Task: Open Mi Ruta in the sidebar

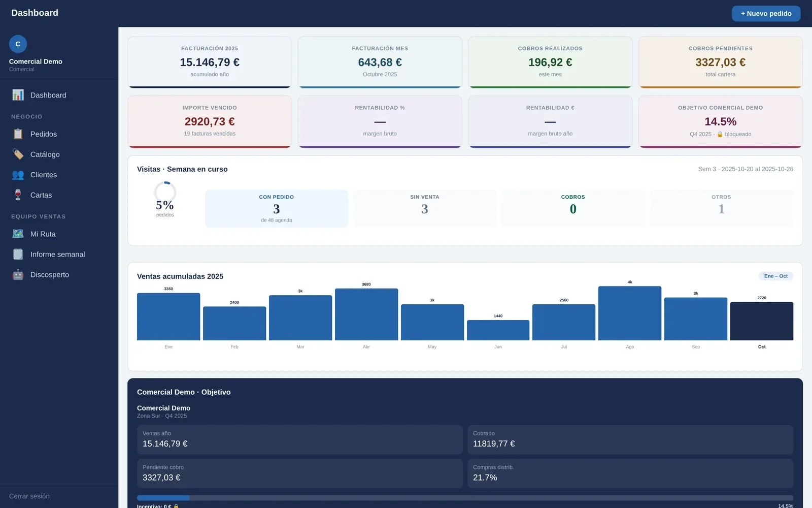Action: coord(59,234)
